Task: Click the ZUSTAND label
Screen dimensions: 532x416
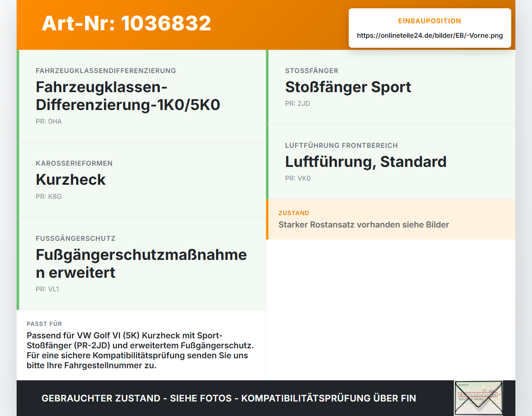Action: coord(294,213)
